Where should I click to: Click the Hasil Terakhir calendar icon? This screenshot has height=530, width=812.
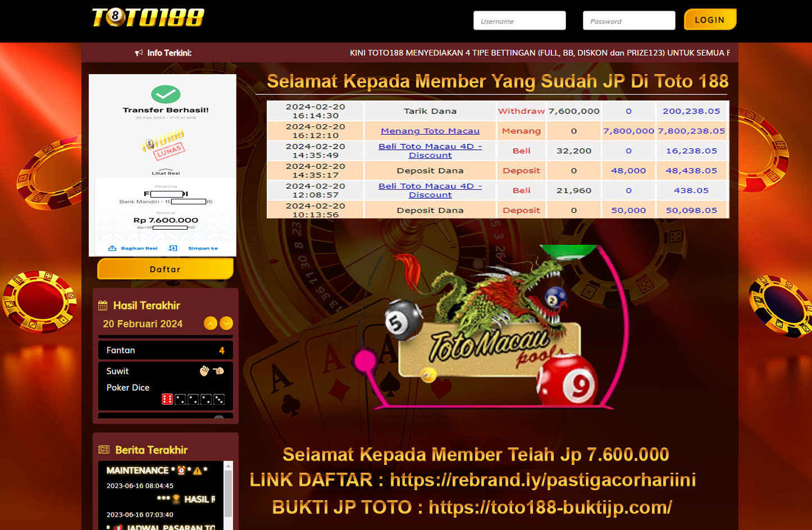pos(103,305)
